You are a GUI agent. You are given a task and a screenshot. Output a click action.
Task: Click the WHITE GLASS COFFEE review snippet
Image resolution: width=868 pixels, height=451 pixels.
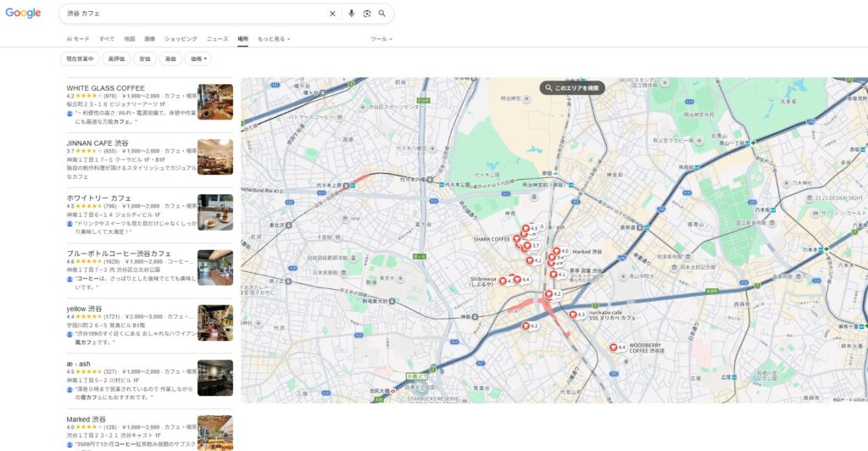[x=135, y=117]
